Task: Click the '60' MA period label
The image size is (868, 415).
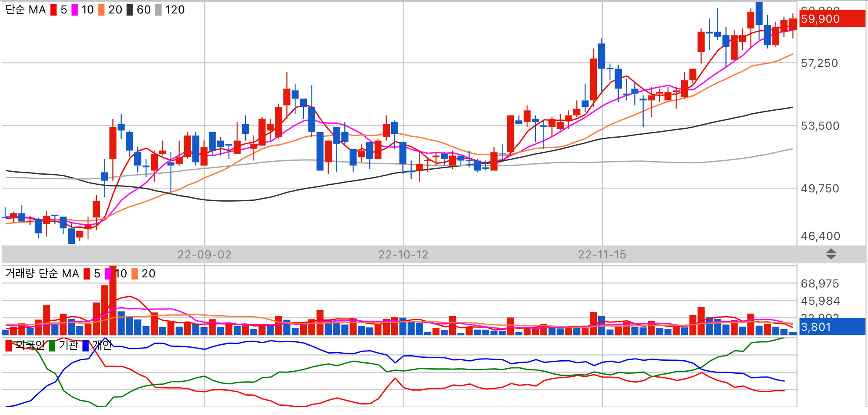Action: 144,10
